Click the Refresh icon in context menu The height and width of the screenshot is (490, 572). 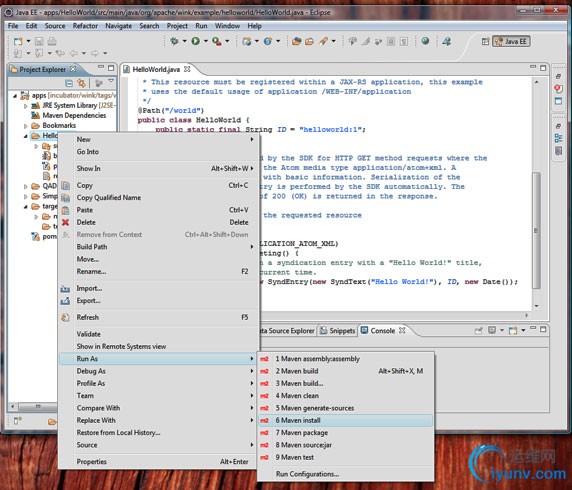[65, 317]
